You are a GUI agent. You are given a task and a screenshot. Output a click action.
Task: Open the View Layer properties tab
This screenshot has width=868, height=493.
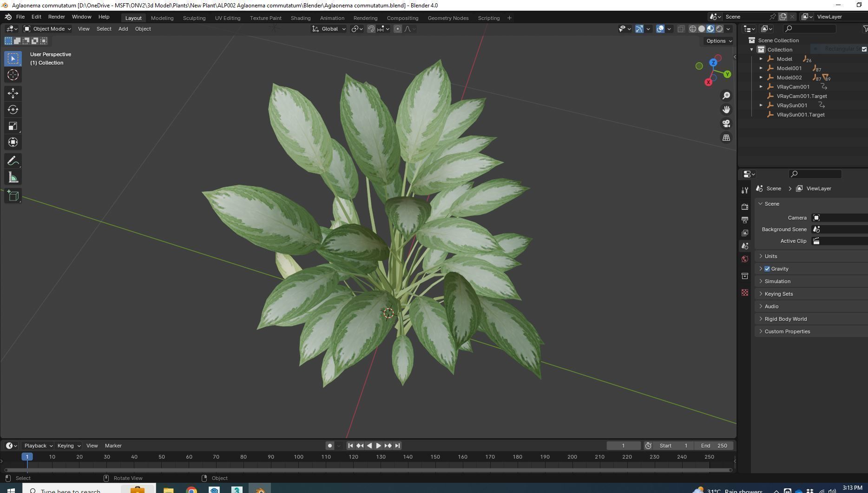coord(745,233)
